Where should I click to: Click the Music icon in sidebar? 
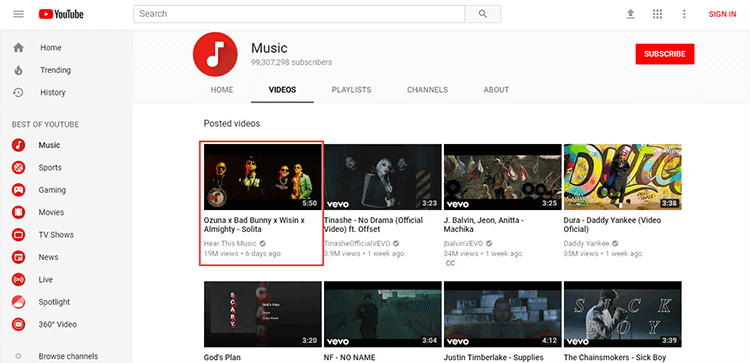(x=18, y=145)
